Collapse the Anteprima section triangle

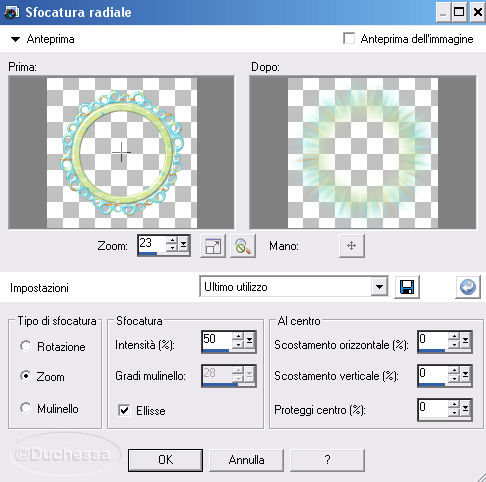[15, 39]
